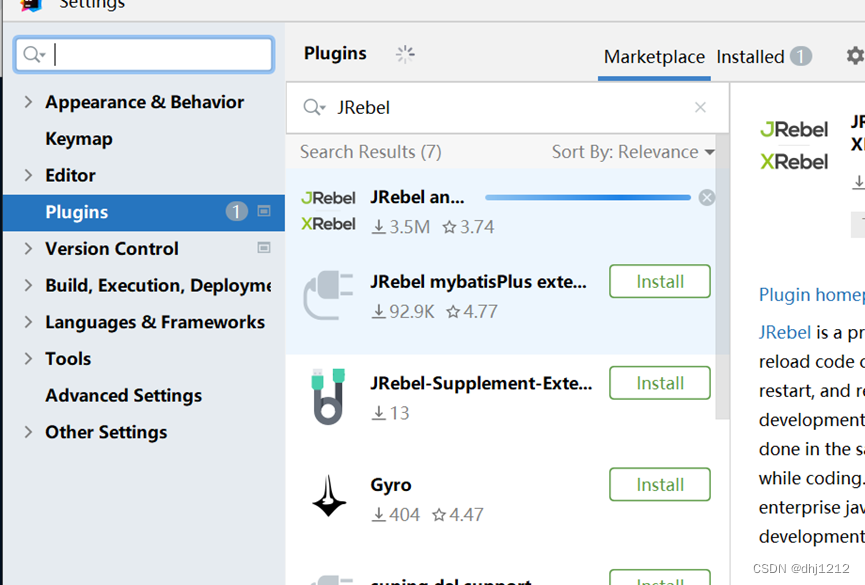
Task: Select Plugins in settings tree
Action: (x=144, y=212)
